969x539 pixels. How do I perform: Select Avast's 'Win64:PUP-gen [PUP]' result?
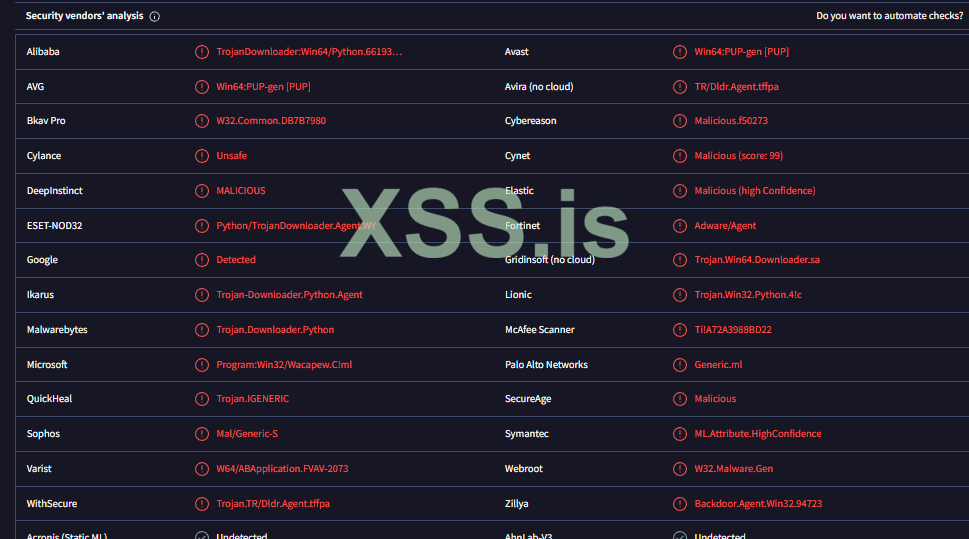pyautogui.click(x=742, y=52)
